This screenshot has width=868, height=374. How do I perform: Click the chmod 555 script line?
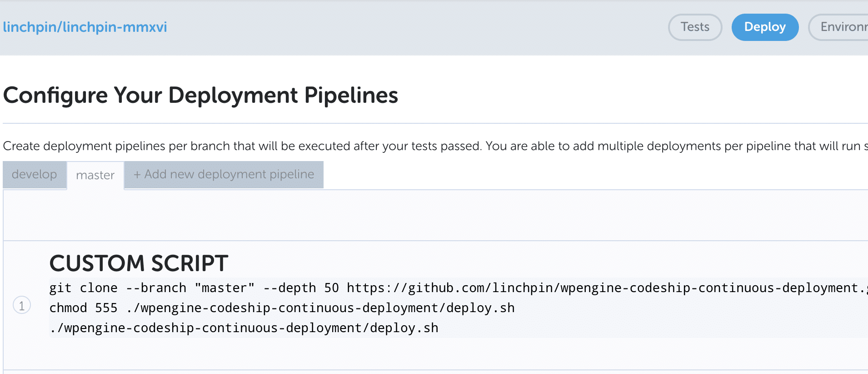click(282, 308)
